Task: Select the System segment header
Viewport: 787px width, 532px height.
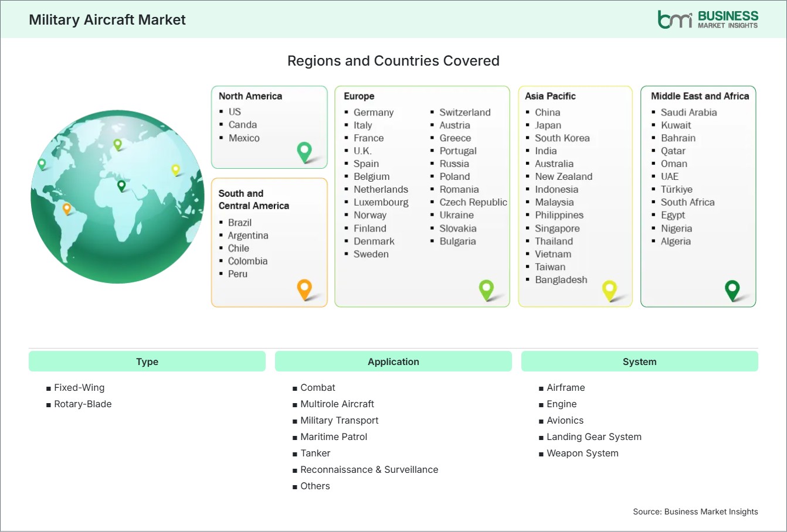Action: tap(640, 362)
